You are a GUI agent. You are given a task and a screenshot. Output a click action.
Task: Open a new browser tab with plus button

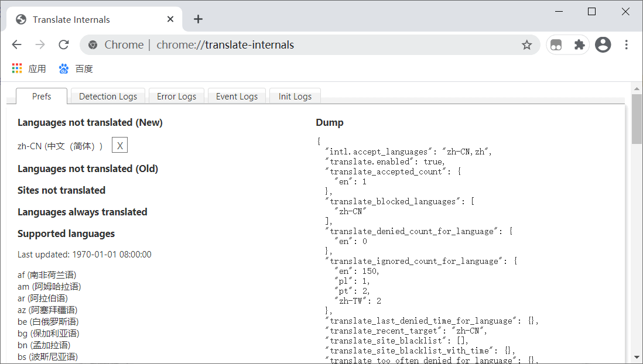tap(198, 19)
